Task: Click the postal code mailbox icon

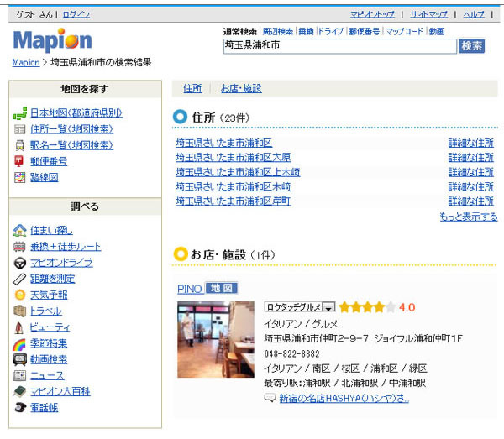Action: (20, 161)
